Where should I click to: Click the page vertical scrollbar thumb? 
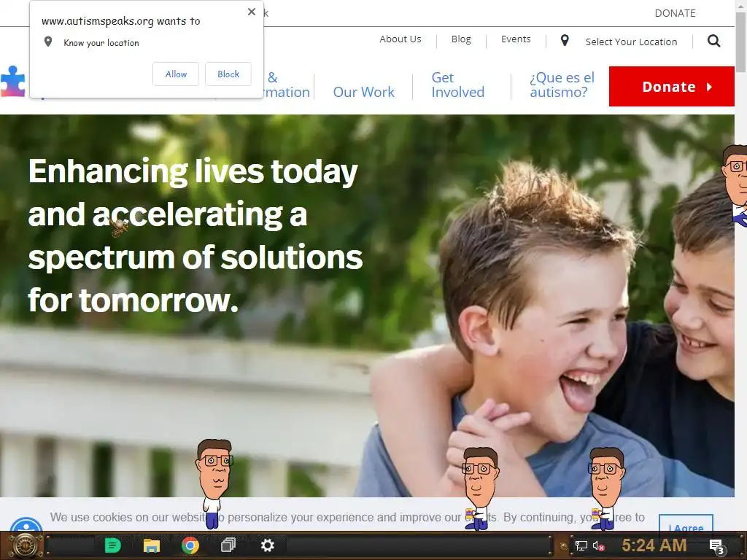(741, 42)
